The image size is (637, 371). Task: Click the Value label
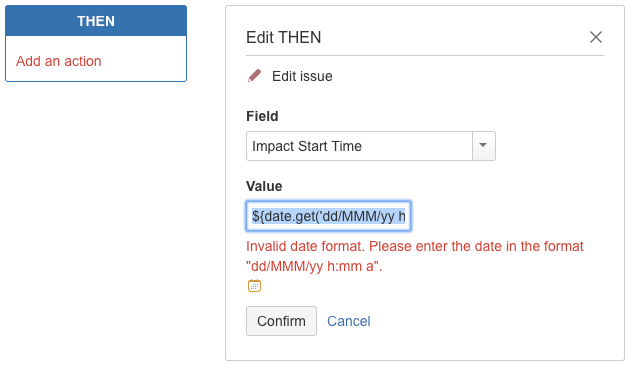pos(264,186)
